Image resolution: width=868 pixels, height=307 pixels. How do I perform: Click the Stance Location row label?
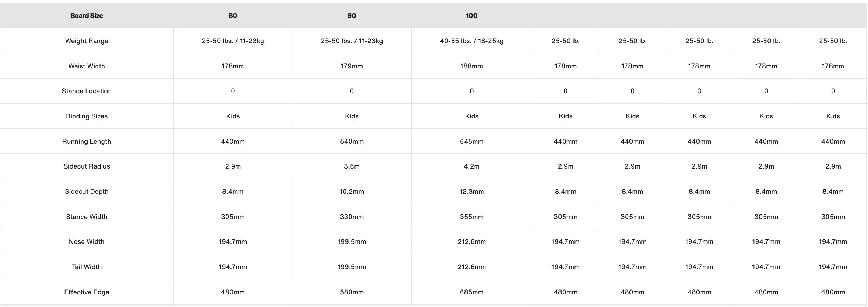87,91
